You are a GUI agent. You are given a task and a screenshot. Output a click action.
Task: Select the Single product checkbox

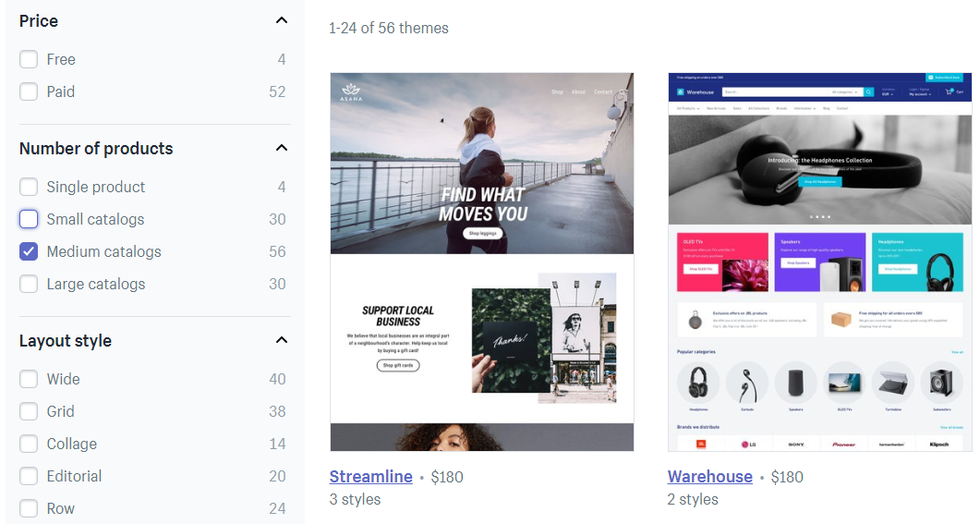point(29,187)
